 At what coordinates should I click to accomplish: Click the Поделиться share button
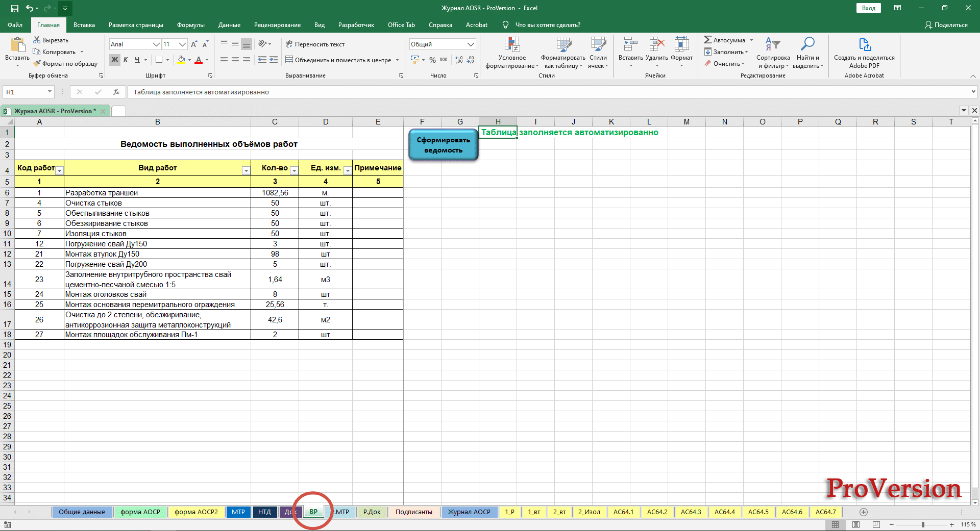coord(946,25)
